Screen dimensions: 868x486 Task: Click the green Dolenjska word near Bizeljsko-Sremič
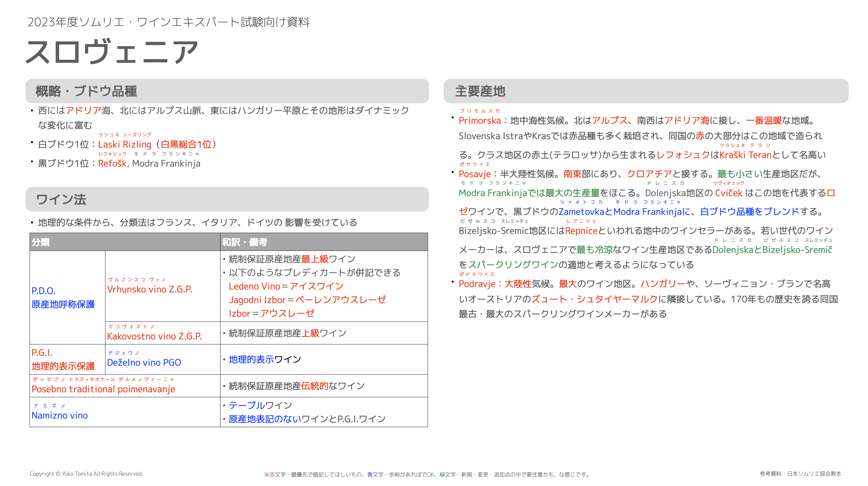tap(732, 250)
